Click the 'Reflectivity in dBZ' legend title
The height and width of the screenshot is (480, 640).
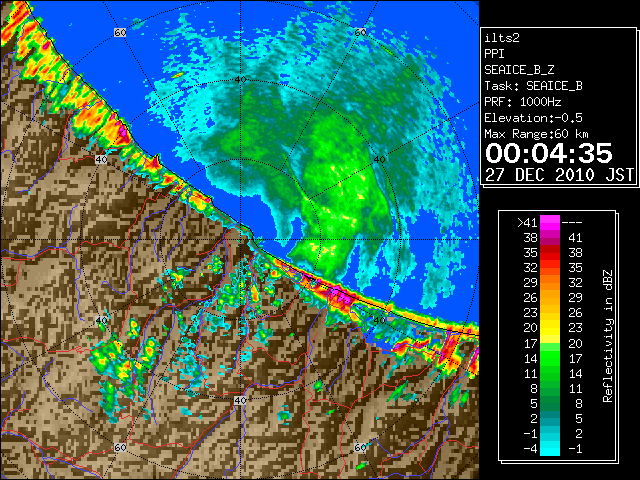[x=608, y=336]
